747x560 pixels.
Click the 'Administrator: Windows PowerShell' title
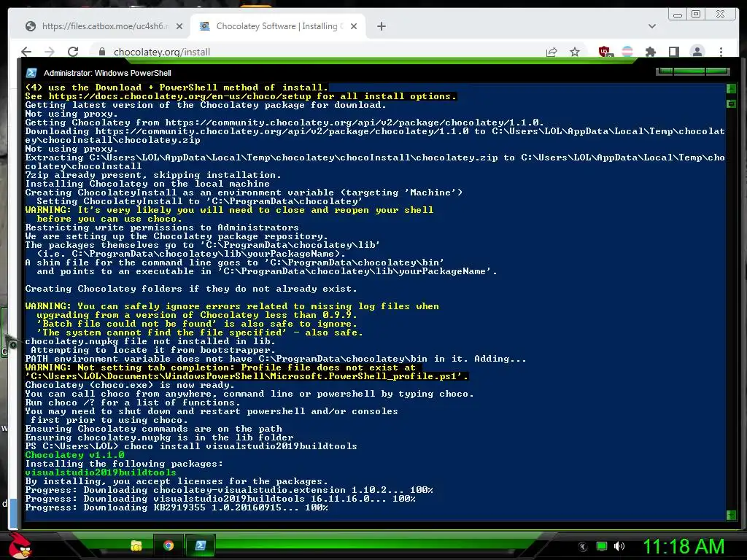107,73
